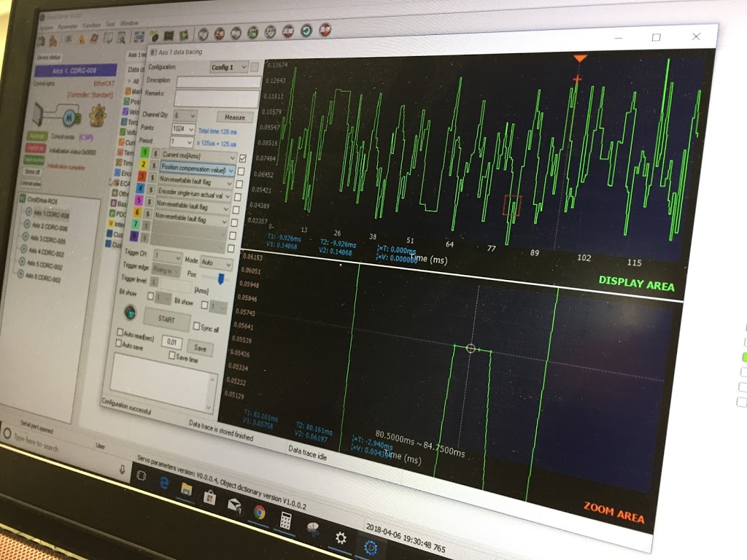
Task: Click the teal status indicator beside START
Action: coord(130,312)
